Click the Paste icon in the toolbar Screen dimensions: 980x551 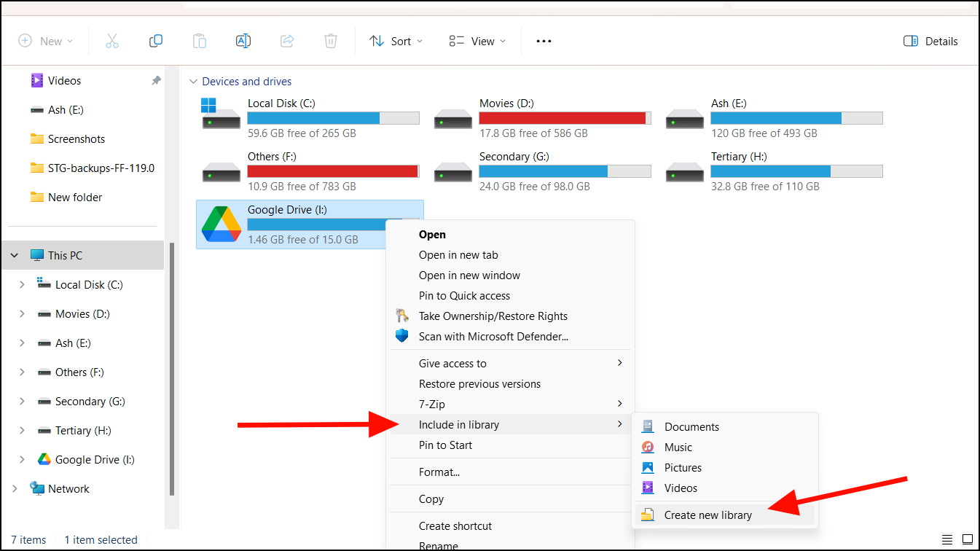[200, 41]
